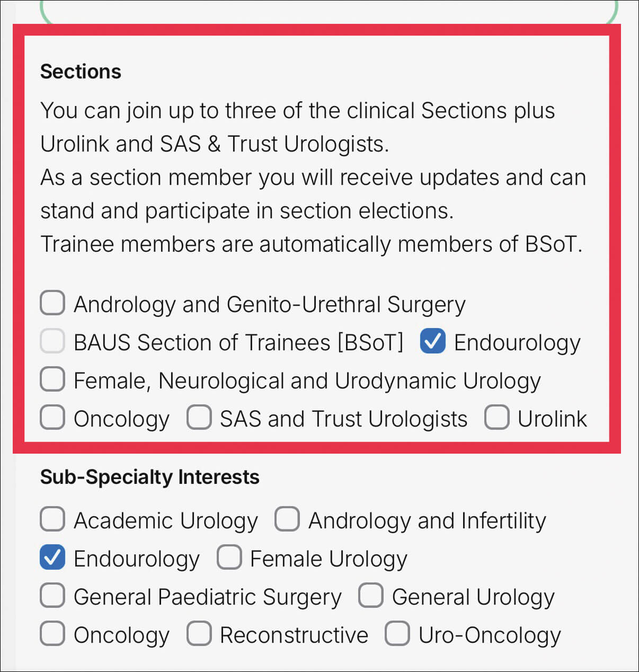
Task: Select Female, Neurological and Urodynamic Urology checkbox
Action: (x=53, y=379)
